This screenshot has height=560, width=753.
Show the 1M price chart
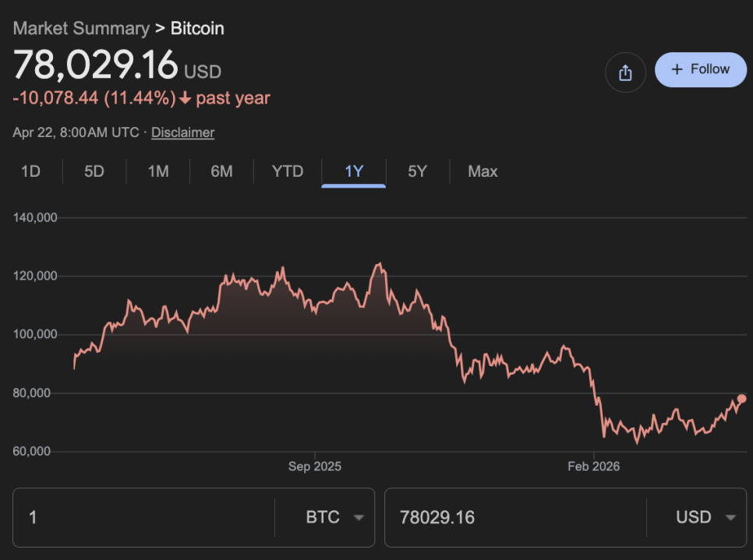(158, 171)
